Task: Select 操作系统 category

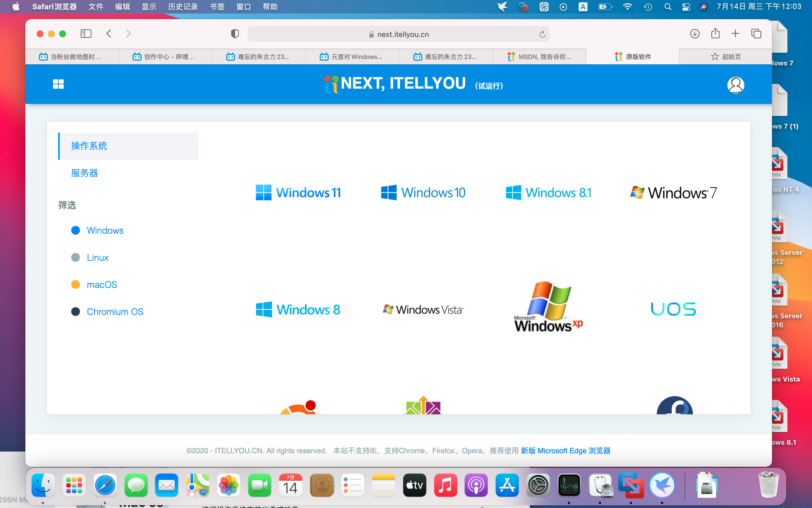Action: click(129, 146)
